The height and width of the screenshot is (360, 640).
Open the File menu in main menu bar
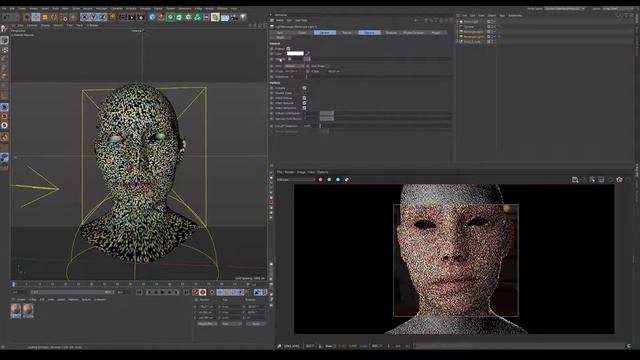coord(4,8)
